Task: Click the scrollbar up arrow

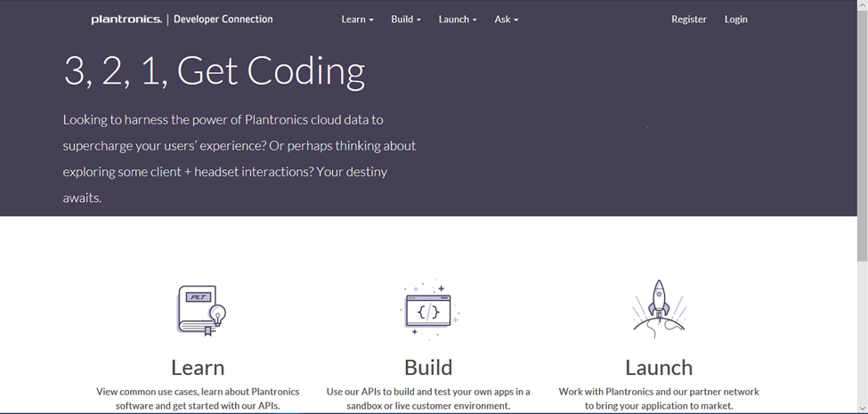Action: pos(863,4)
